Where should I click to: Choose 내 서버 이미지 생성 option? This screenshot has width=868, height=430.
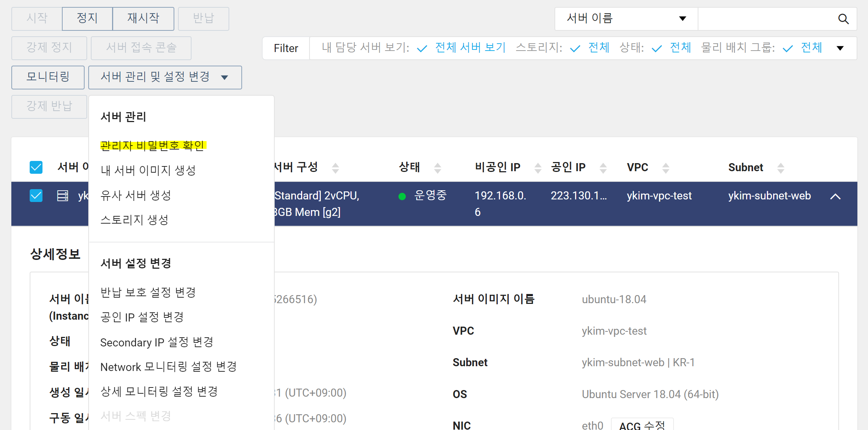tap(148, 170)
